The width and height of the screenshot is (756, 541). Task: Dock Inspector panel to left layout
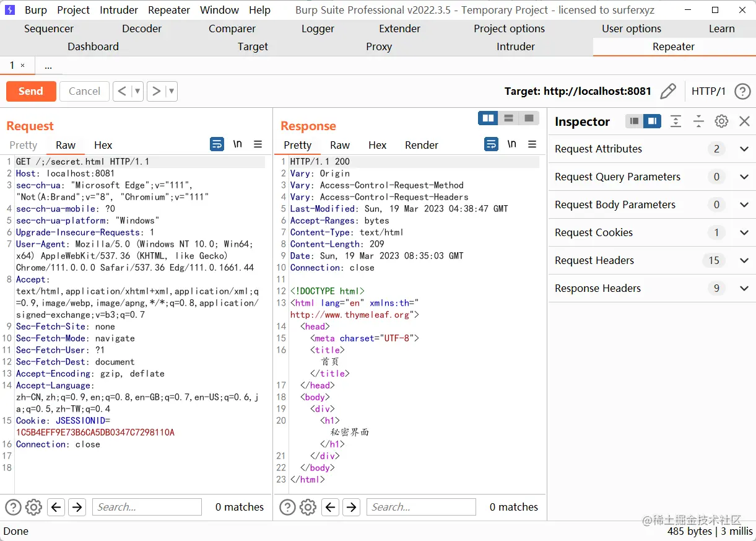point(634,121)
